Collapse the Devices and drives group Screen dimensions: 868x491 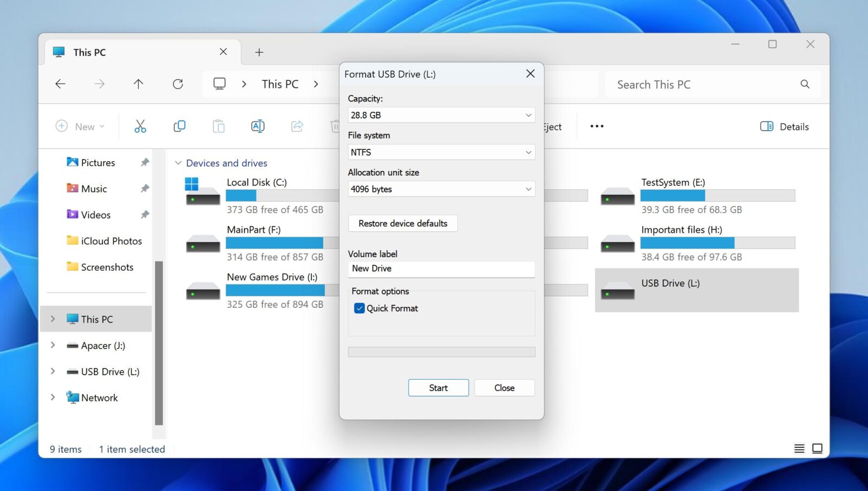click(178, 163)
